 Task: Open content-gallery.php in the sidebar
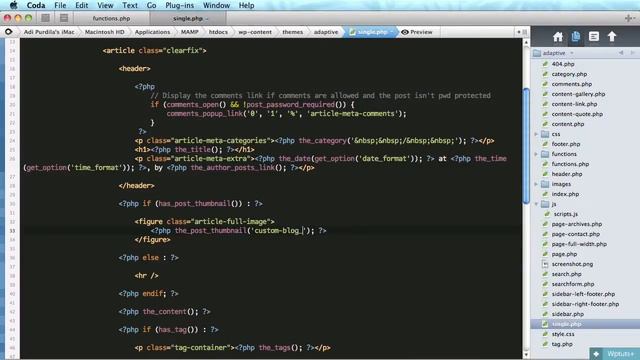pos(578,94)
